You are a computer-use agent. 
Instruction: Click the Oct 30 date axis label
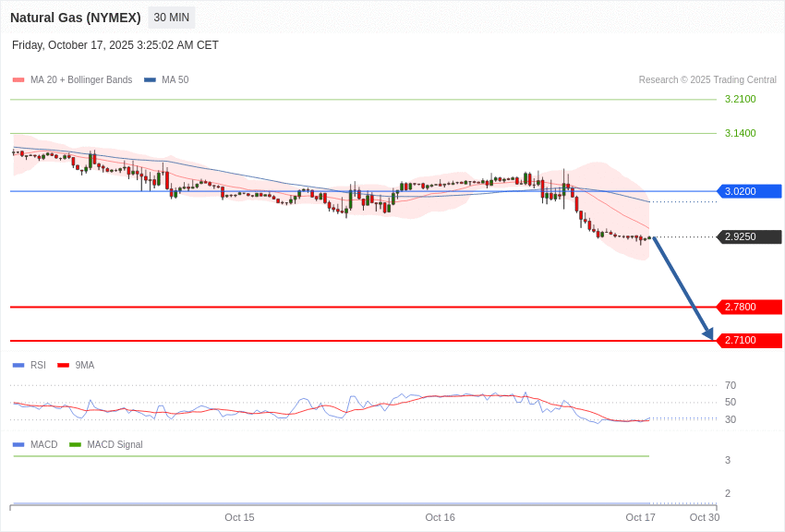pyautogui.click(x=705, y=517)
